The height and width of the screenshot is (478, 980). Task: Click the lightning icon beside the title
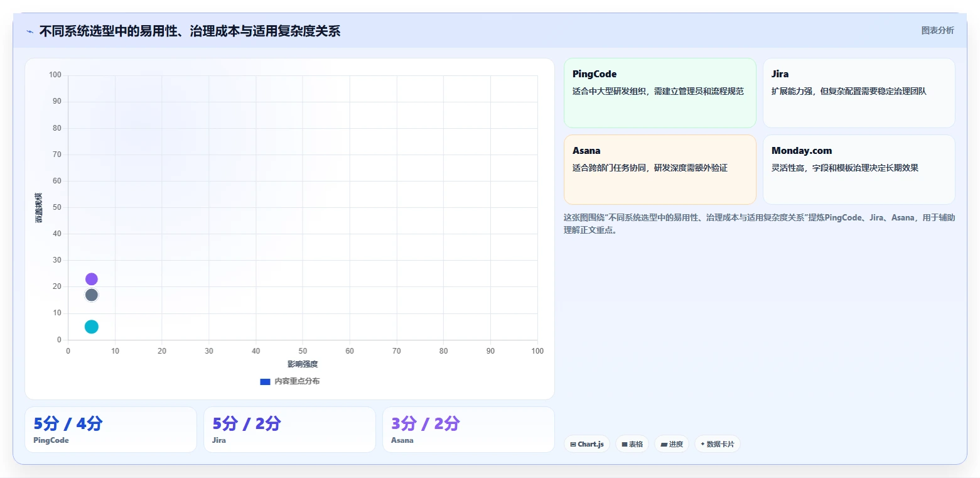coord(30,31)
